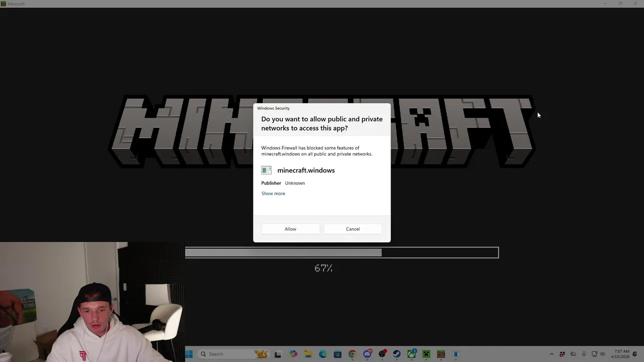Screen dimensions: 644x362
Task: Click the Minecraft creeper launcher taskbar icon
Action: point(426,354)
